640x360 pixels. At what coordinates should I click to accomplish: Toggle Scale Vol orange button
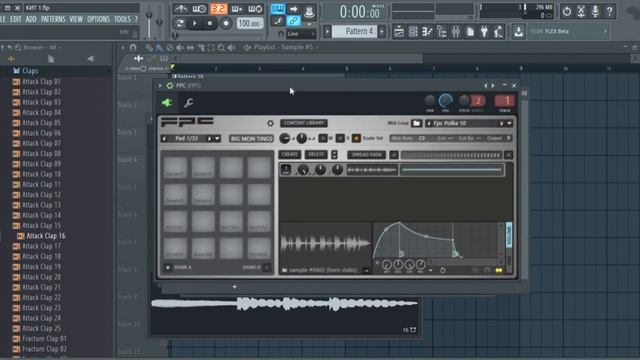coord(356,138)
